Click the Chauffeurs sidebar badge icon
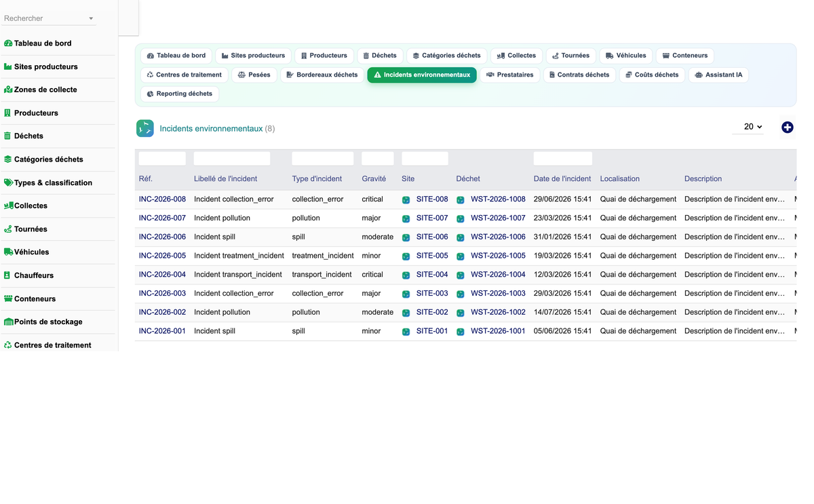Image resolution: width=814 pixels, height=504 pixels. click(7, 275)
